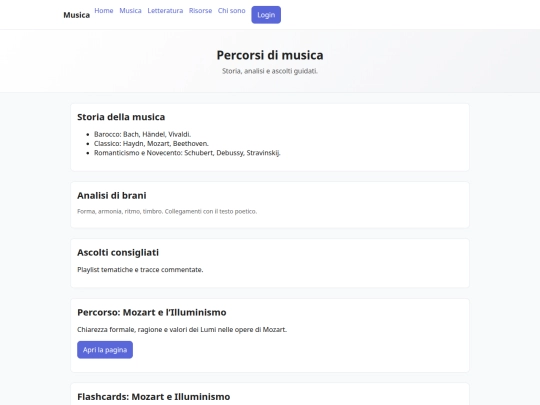Click the Playlist tematiche description text
Image resolution: width=540 pixels, height=405 pixels.
pos(140,270)
